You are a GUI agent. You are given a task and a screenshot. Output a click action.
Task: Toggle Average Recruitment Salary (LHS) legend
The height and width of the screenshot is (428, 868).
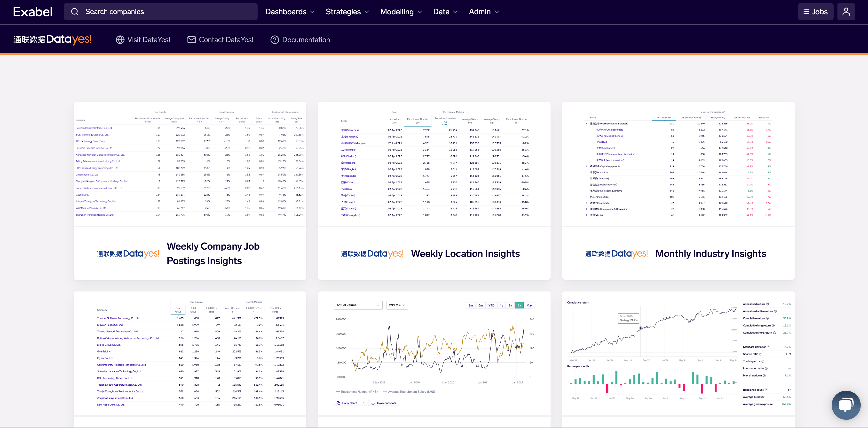coord(409,392)
